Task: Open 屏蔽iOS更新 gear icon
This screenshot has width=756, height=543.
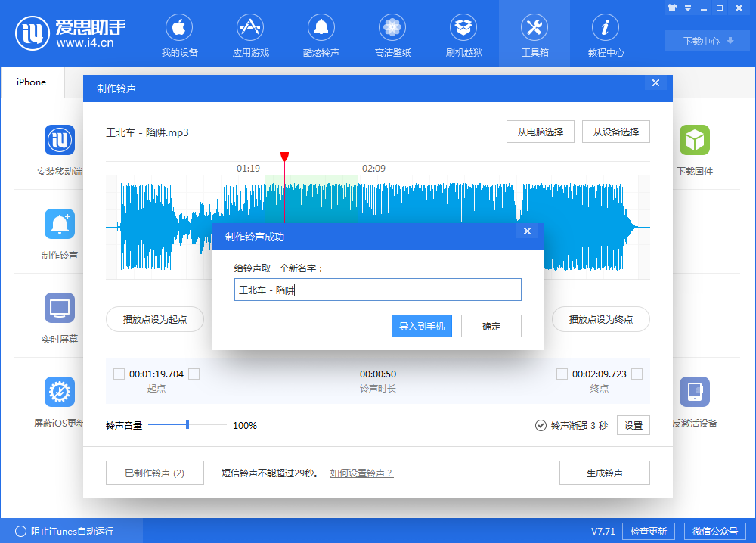Action: point(60,392)
